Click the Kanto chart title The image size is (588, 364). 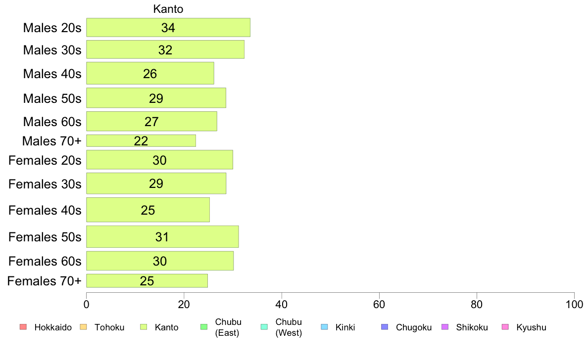pyautogui.click(x=168, y=9)
